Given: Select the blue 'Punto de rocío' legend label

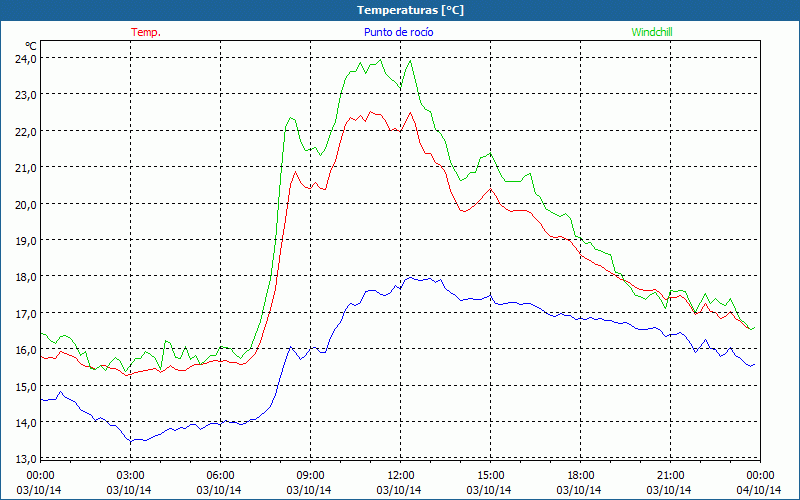Looking at the screenshot, I should tap(398, 32).
